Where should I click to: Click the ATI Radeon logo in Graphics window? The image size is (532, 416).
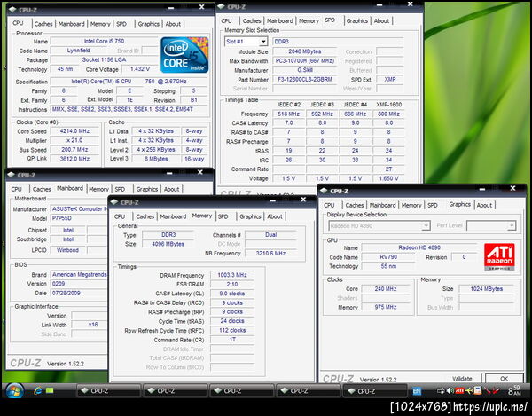pos(499,257)
